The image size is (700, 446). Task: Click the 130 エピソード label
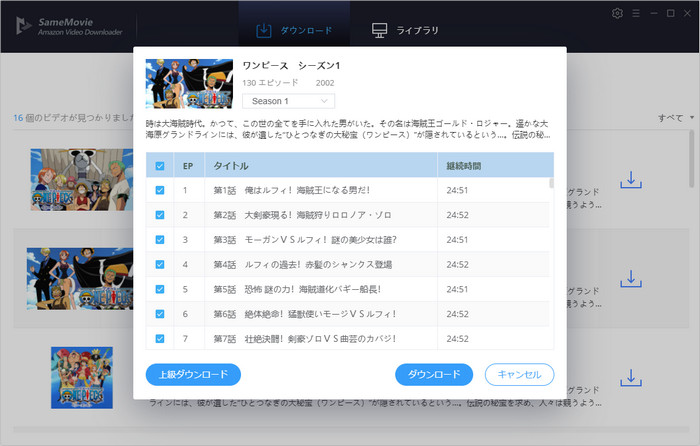pos(271,83)
